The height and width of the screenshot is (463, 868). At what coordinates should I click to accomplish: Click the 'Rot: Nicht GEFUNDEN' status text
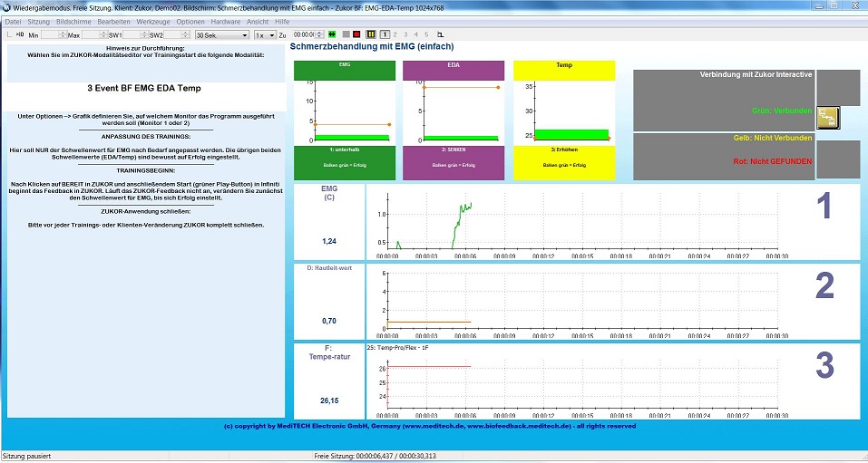(774, 161)
